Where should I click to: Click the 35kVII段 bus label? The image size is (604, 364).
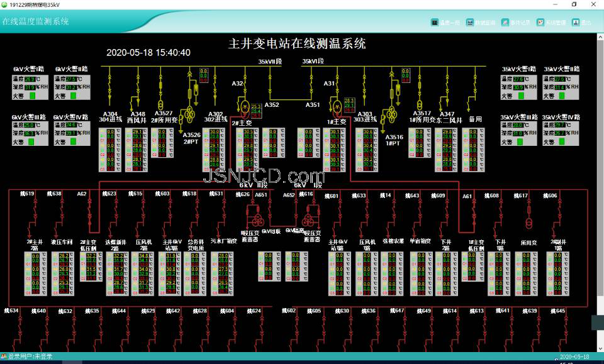270,61
